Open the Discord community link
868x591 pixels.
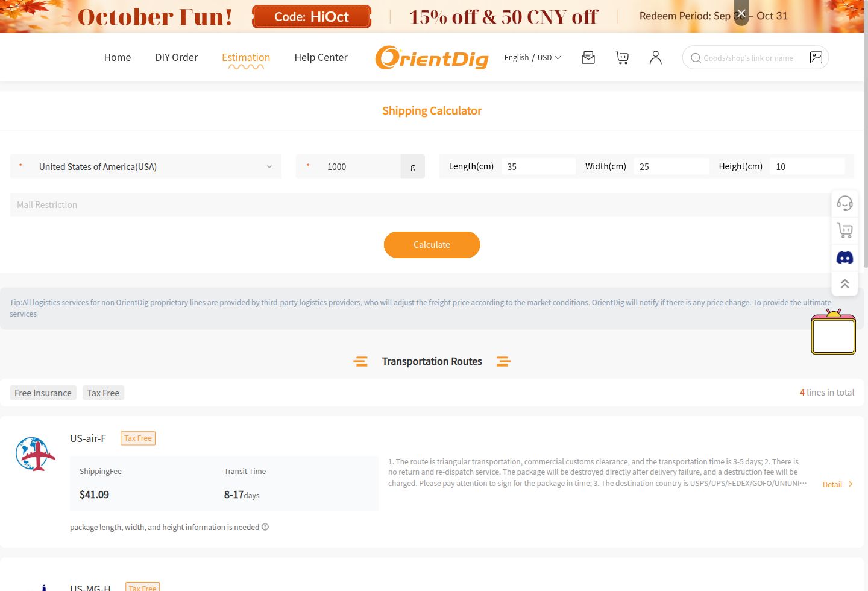845,258
